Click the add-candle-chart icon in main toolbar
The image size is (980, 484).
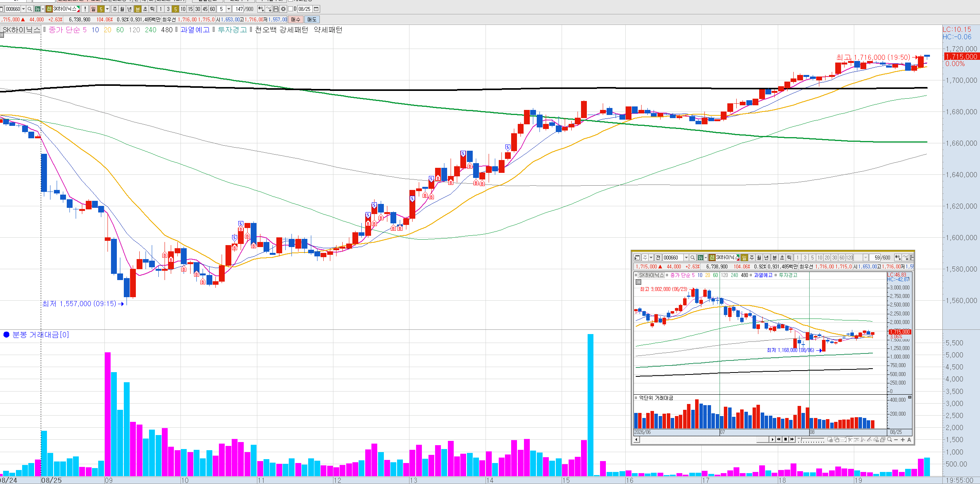pos(261,9)
